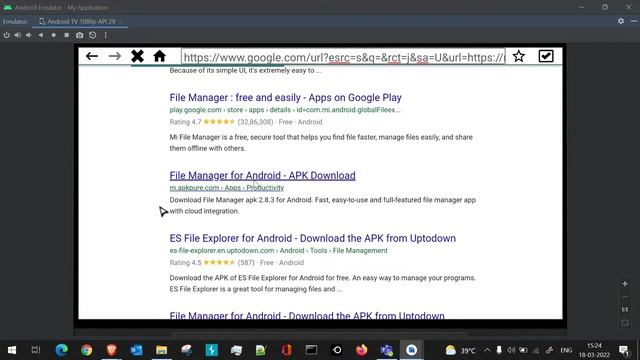Open Microsoft Teams from the taskbar

point(387,350)
